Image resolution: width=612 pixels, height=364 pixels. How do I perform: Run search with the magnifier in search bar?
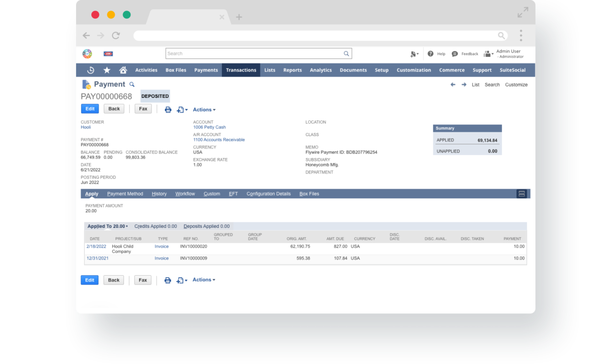tap(346, 54)
